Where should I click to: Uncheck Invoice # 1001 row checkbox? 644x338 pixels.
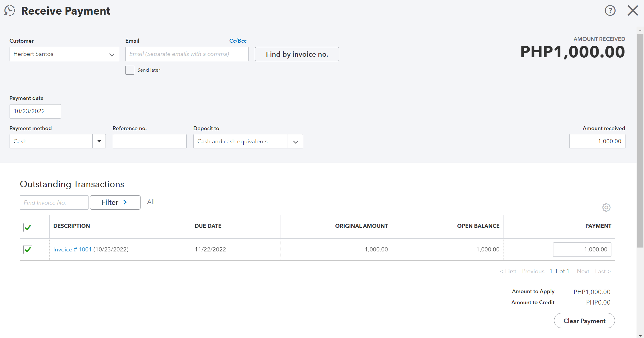pos(28,249)
